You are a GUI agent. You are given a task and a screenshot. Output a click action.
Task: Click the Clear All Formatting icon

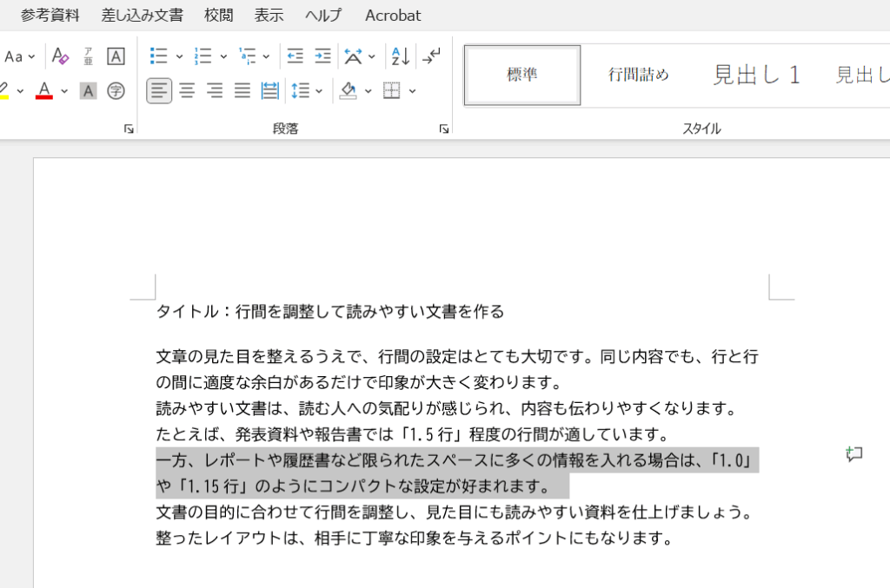click(60, 56)
